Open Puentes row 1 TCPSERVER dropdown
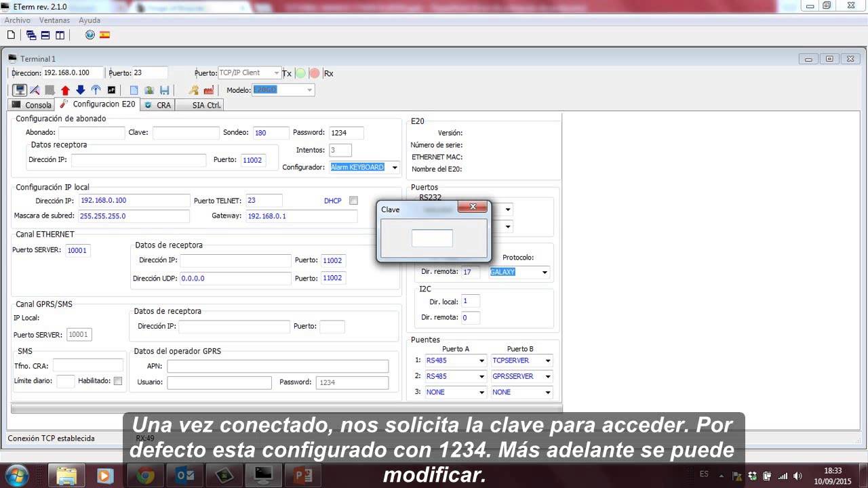This screenshot has width=868, height=488. pos(548,361)
